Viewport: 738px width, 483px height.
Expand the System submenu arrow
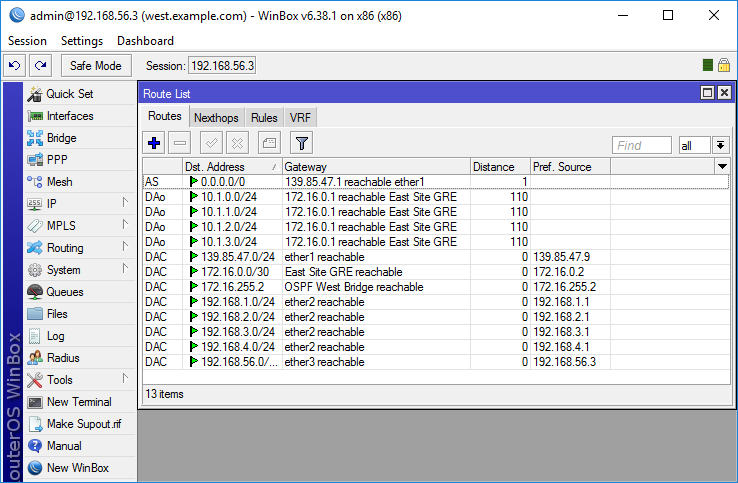(125, 268)
